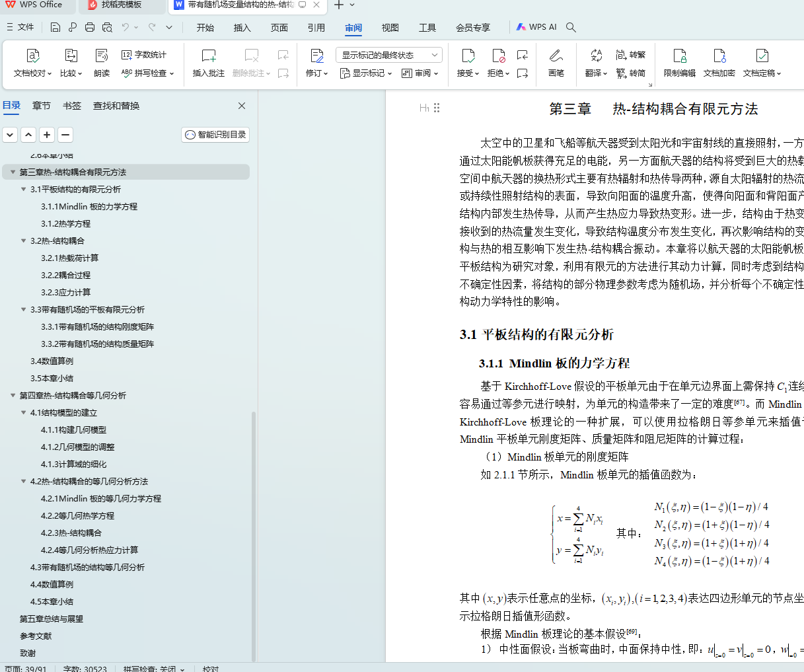Click the 智能识别目录 button
The width and height of the screenshot is (804, 672).
point(215,135)
